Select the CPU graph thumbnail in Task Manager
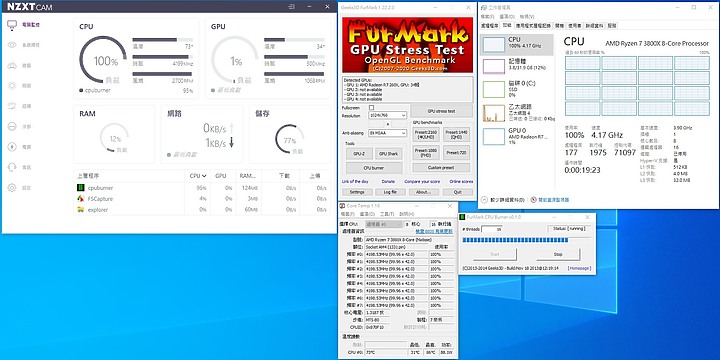The width and height of the screenshot is (720, 360). coord(494,45)
